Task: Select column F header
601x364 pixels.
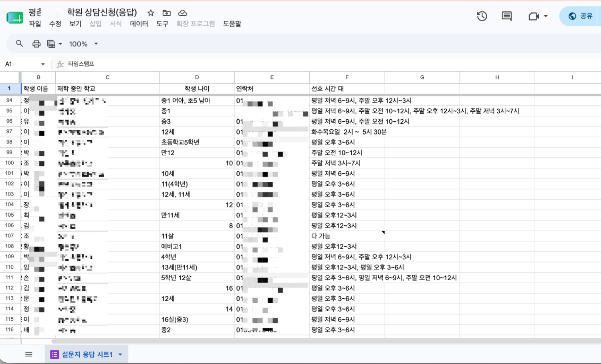Action: pos(347,77)
